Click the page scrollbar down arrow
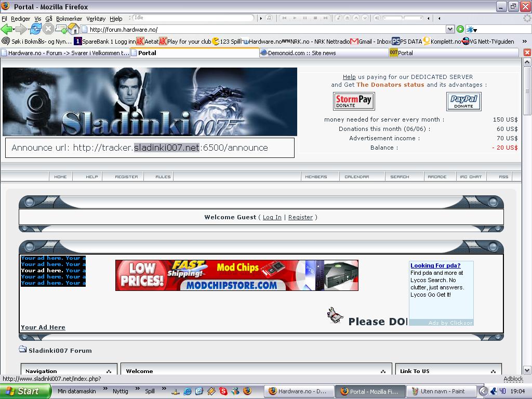Screen dimensions: 532x399 click(527, 370)
